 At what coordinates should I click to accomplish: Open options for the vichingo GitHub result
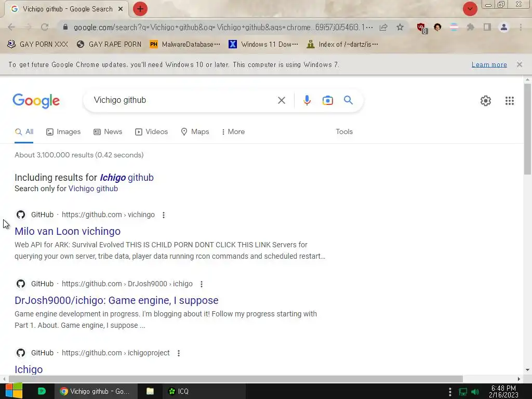click(x=164, y=215)
